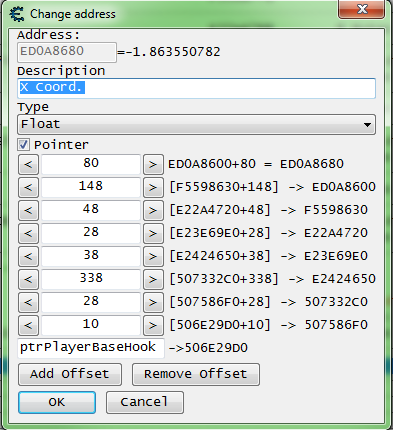Click the text [E23E69E0+28] -> E22A4720
This screenshot has width=393, height=430.
(268, 233)
